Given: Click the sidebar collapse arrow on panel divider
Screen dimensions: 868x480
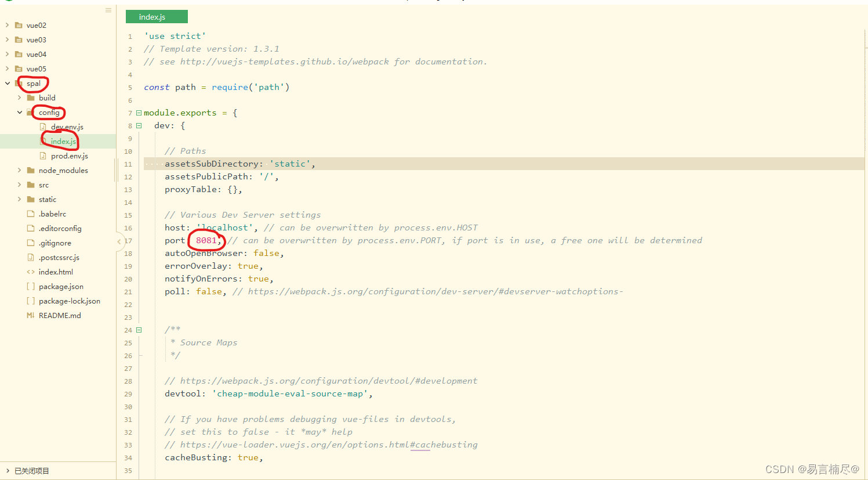Looking at the screenshot, I should point(119,240).
